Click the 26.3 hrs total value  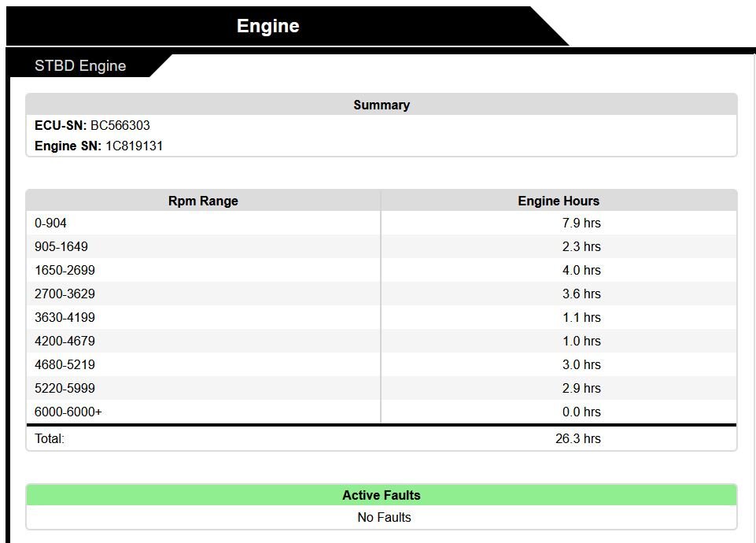(x=577, y=438)
